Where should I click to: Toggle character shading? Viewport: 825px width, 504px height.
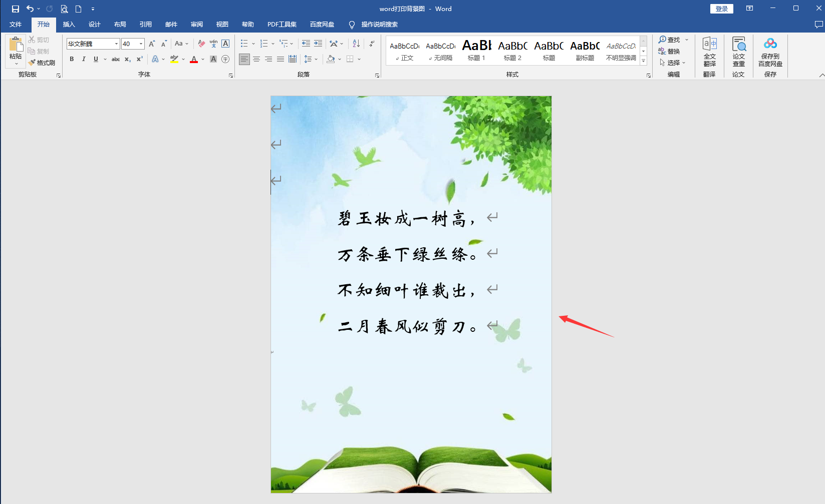(x=213, y=59)
